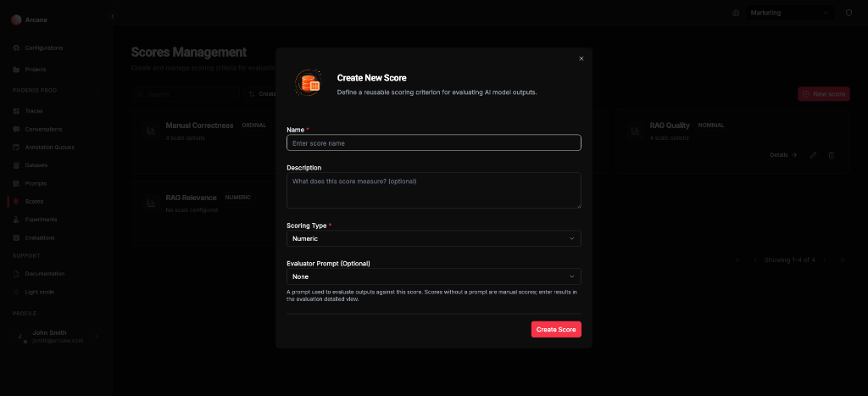Viewport: 868px width, 396px height.
Task: Click the building icon beside Marketing
Action: coord(736,13)
